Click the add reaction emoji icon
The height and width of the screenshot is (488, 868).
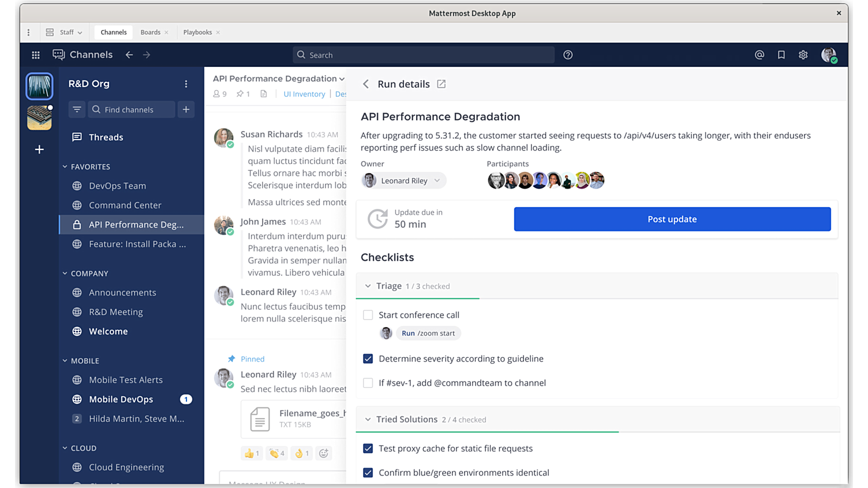pos(324,453)
